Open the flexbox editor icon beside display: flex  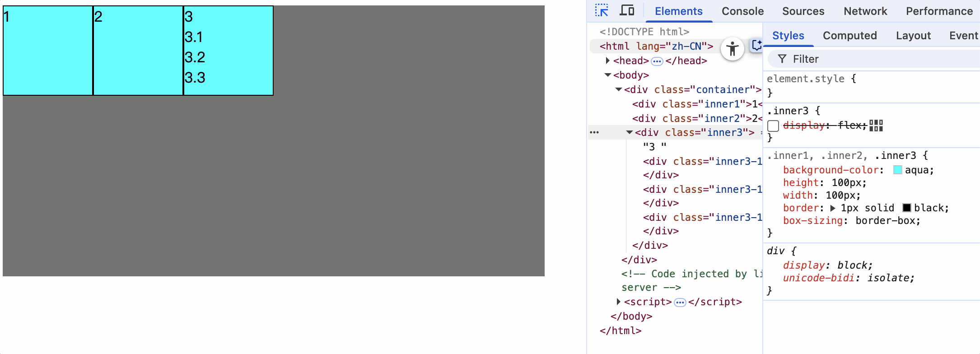(876, 126)
